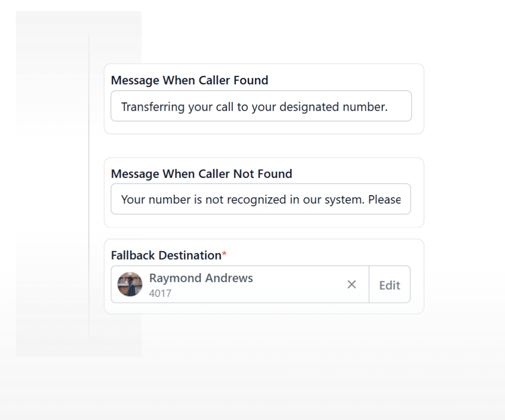The image size is (505, 420).
Task: Click the Message When Caller Found heading
Action: tap(189, 80)
